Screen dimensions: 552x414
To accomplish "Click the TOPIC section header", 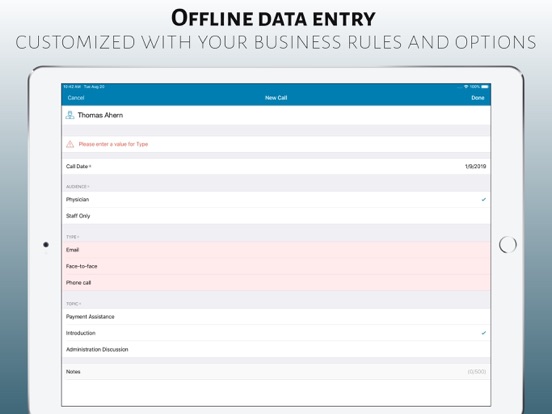I will (73, 304).
